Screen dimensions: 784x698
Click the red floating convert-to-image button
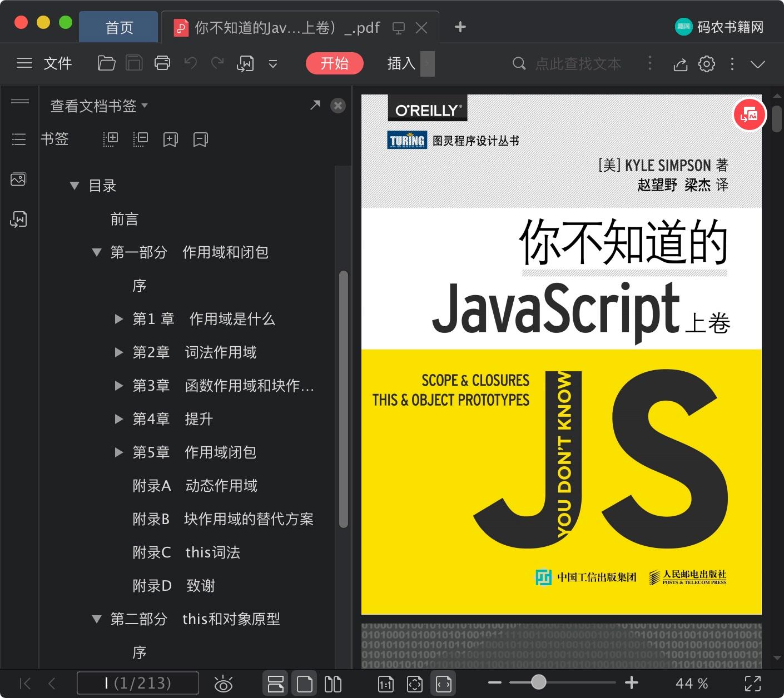pos(750,114)
